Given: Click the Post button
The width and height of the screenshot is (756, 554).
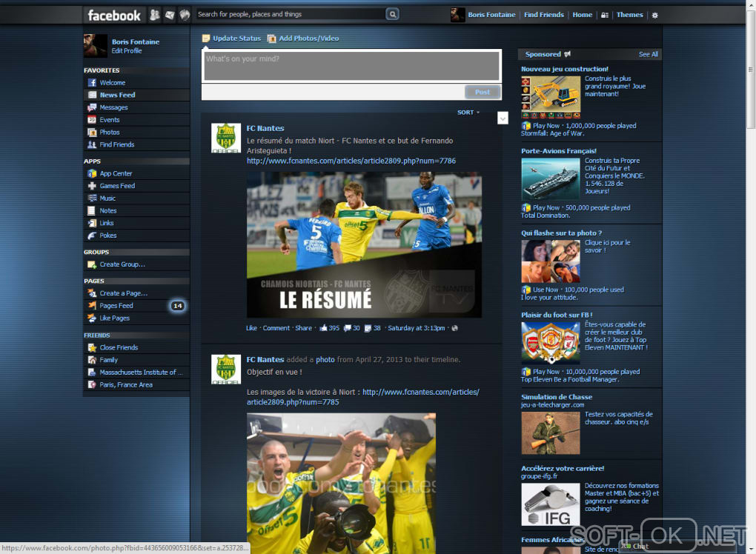Looking at the screenshot, I should click(x=483, y=92).
